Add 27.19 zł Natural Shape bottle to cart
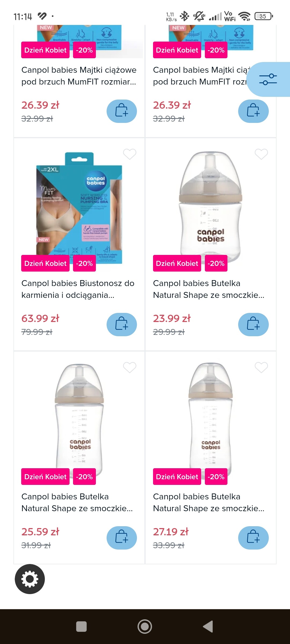This screenshot has width=290, height=644. (x=253, y=538)
